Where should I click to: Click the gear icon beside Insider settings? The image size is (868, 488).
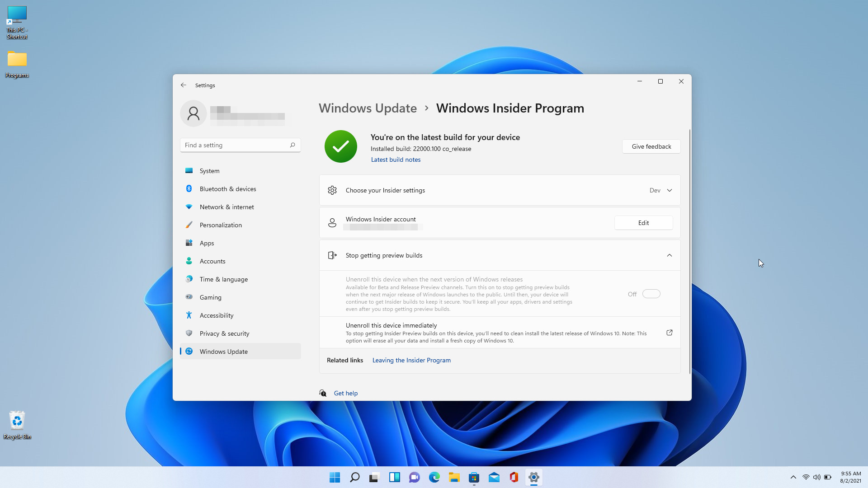pyautogui.click(x=332, y=190)
